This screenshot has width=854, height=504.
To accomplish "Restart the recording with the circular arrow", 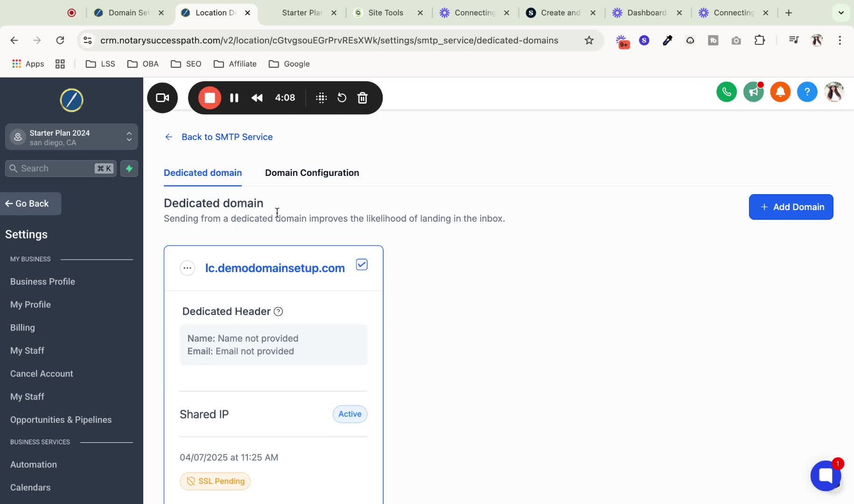I will point(342,98).
